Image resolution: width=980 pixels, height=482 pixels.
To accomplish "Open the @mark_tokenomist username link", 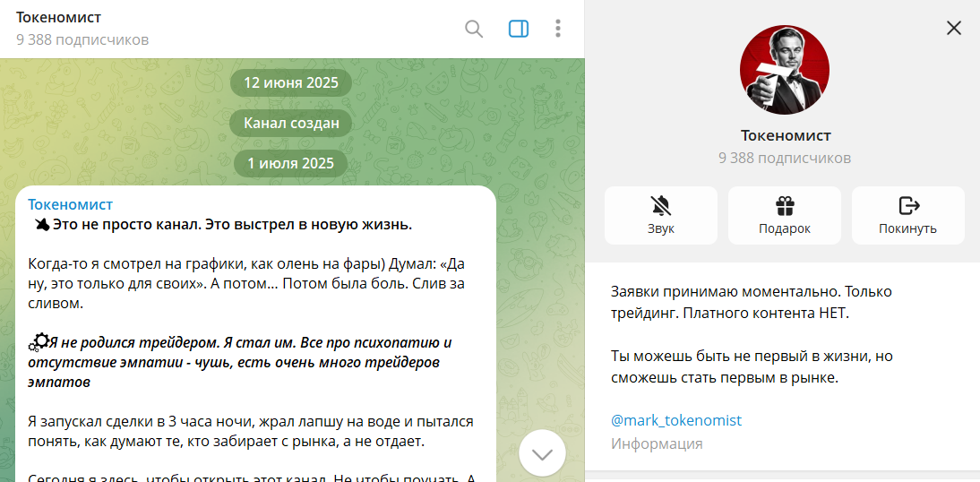I will (676, 420).
